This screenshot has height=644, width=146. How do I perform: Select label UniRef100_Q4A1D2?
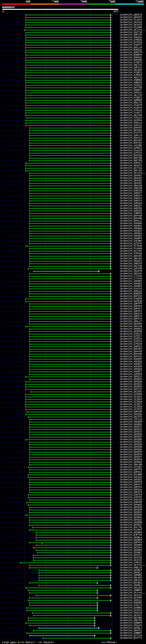coord(131,37)
